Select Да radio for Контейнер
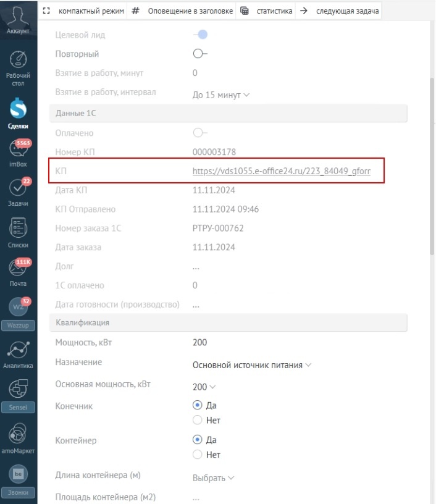Image resolution: width=436 pixels, height=504 pixels. [x=198, y=440]
